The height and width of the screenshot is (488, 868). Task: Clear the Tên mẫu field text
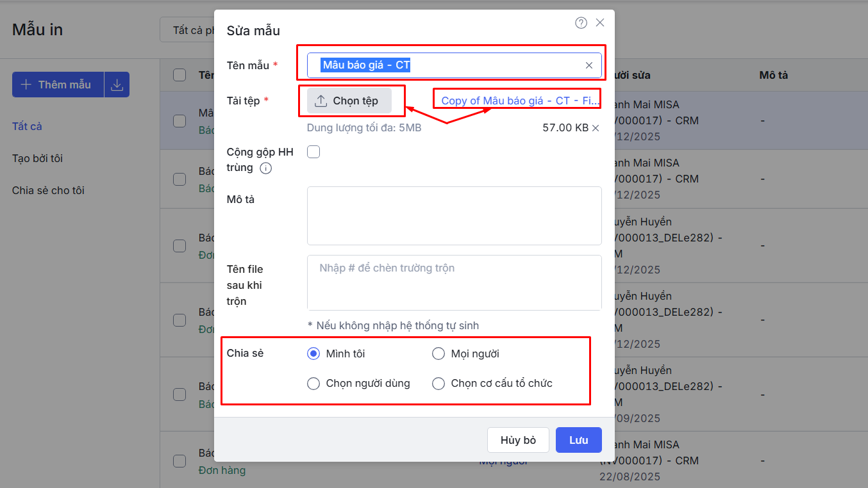pos(588,65)
